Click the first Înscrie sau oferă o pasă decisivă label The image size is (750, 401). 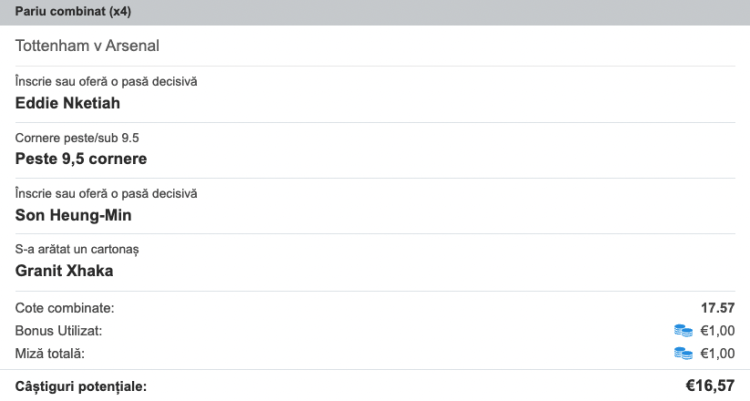coord(106,81)
